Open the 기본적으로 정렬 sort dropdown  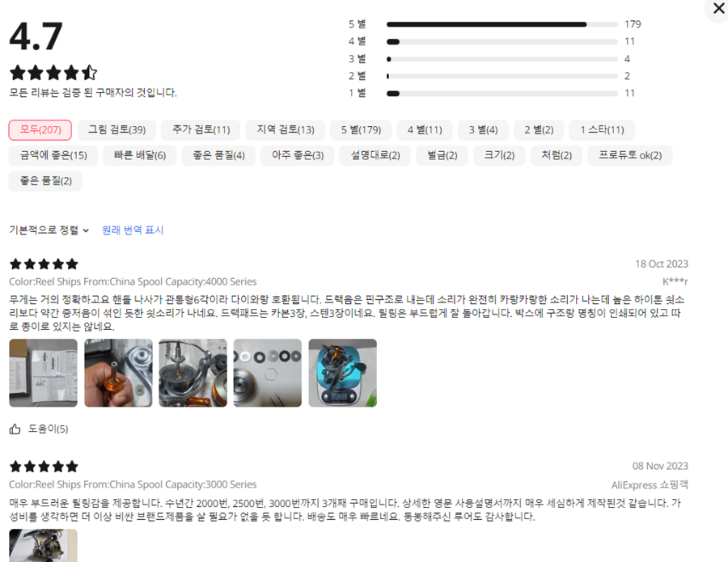point(49,230)
